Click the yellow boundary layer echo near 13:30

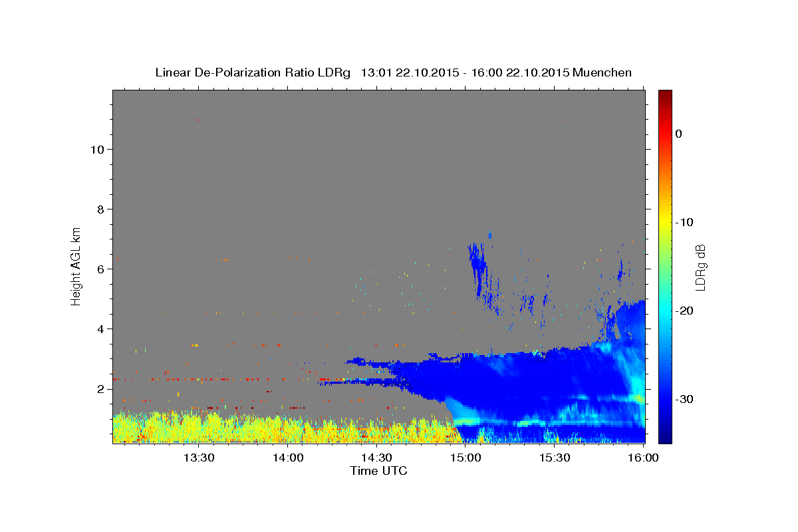click(199, 429)
